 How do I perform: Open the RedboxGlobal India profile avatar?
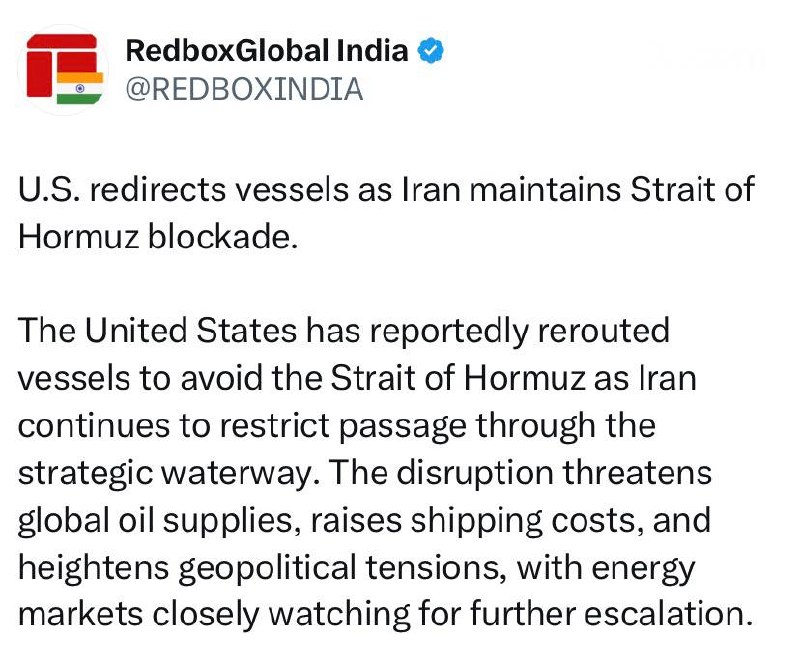click(63, 70)
